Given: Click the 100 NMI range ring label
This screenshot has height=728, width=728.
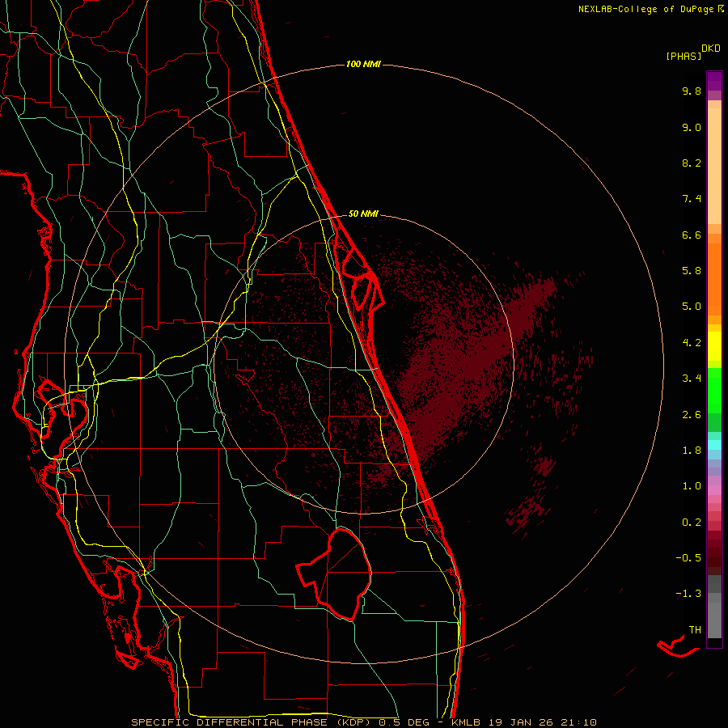Looking at the screenshot, I should pyautogui.click(x=363, y=64).
